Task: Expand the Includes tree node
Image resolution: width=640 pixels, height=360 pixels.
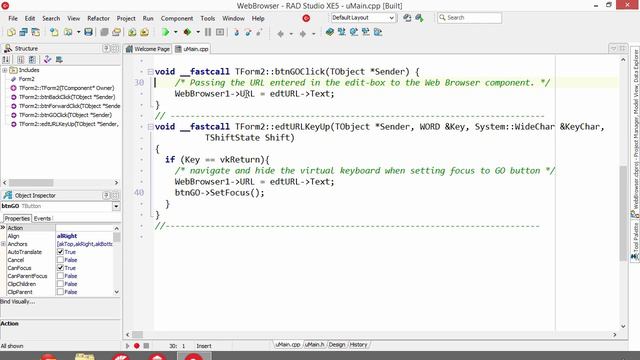Action: [x=4, y=70]
